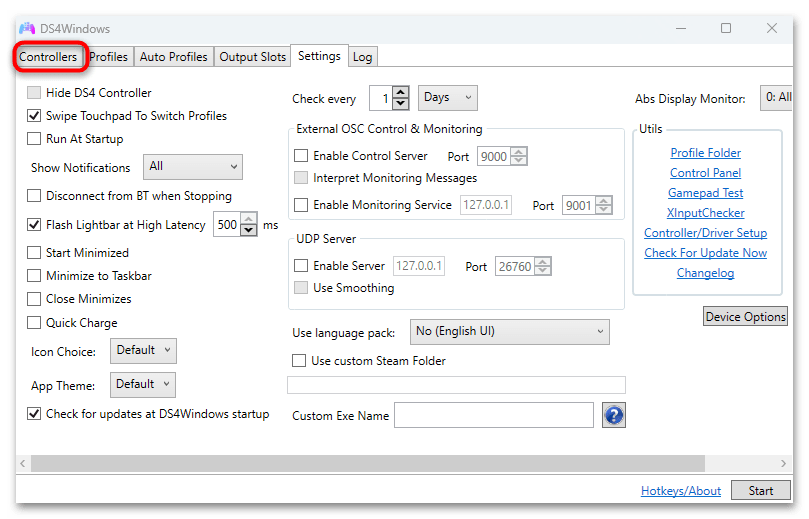Enable Quick Charge
The image size is (809, 519).
pos(34,323)
